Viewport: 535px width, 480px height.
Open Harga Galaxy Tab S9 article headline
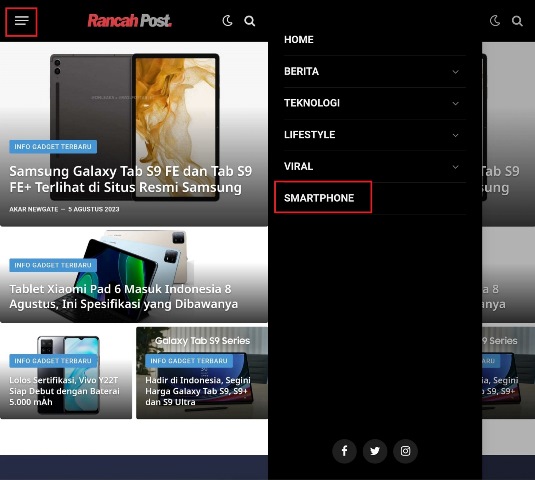pos(198,391)
